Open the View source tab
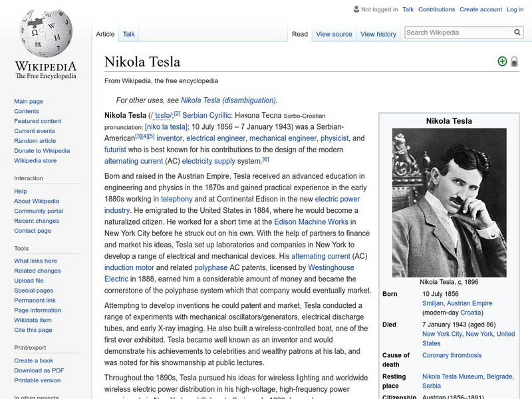532x399 pixels. tap(334, 34)
